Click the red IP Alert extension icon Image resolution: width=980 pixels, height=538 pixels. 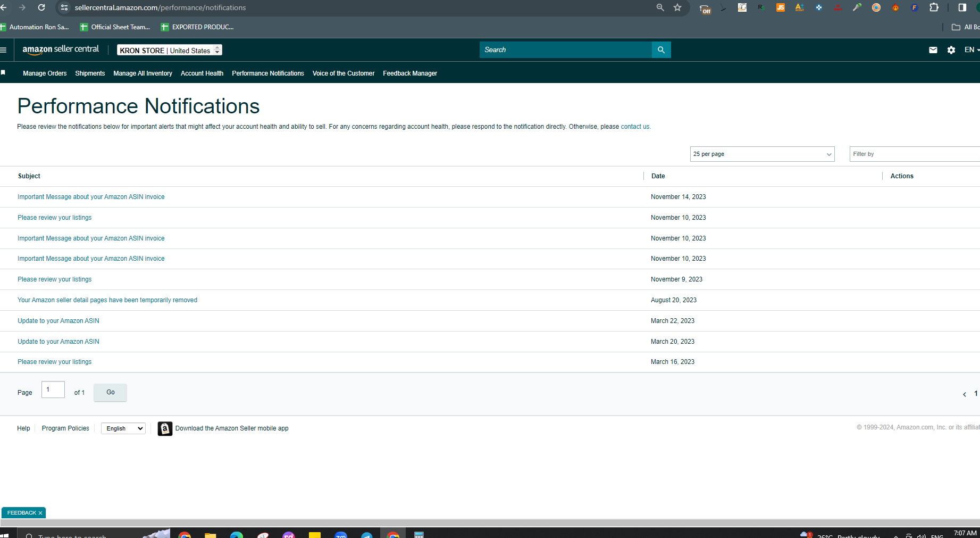pos(837,7)
